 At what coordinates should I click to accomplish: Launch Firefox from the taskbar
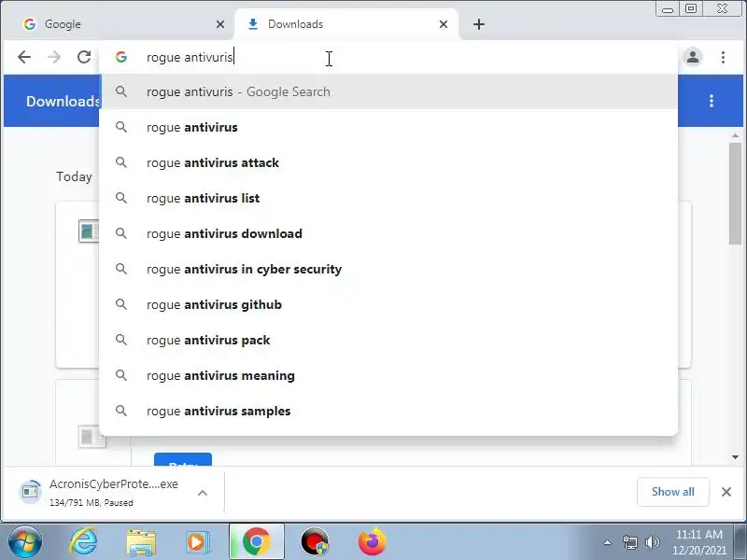(373, 541)
